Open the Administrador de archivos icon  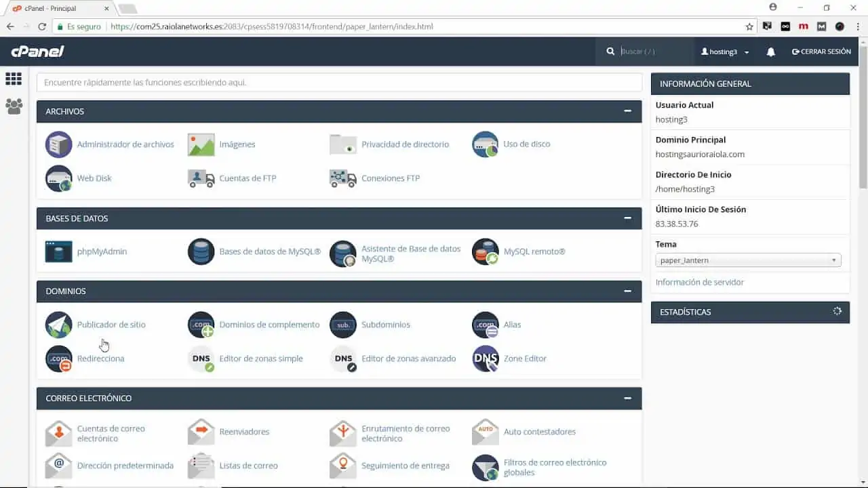tap(58, 144)
